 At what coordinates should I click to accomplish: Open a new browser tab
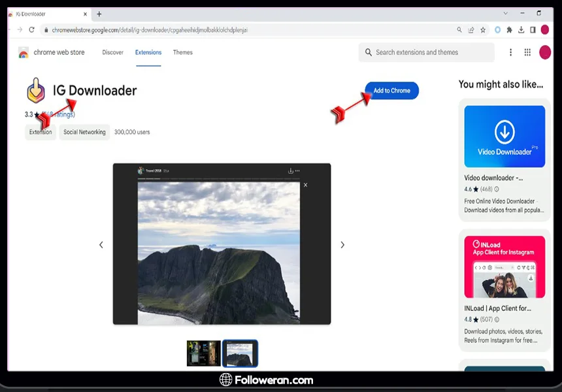[x=99, y=14]
